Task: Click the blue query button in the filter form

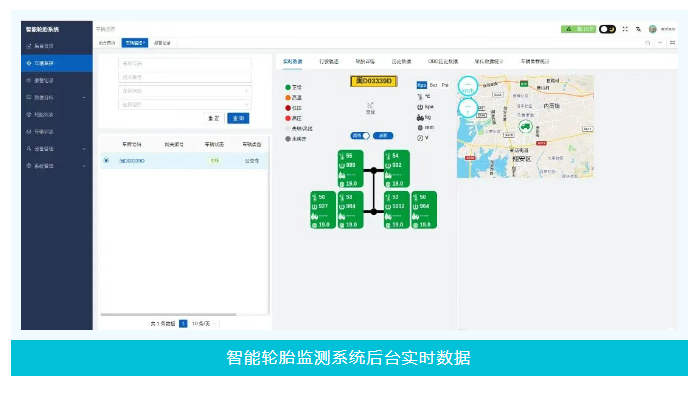Action: 238,119
